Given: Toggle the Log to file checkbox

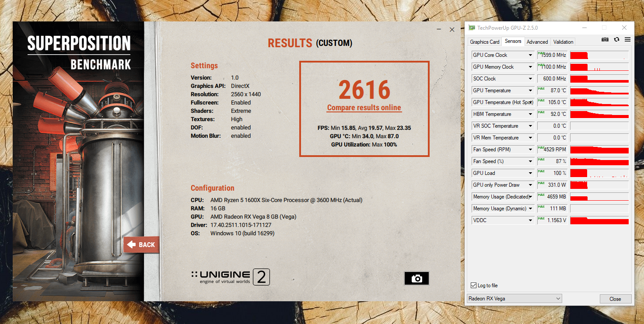Looking at the screenshot, I should pyautogui.click(x=473, y=286).
